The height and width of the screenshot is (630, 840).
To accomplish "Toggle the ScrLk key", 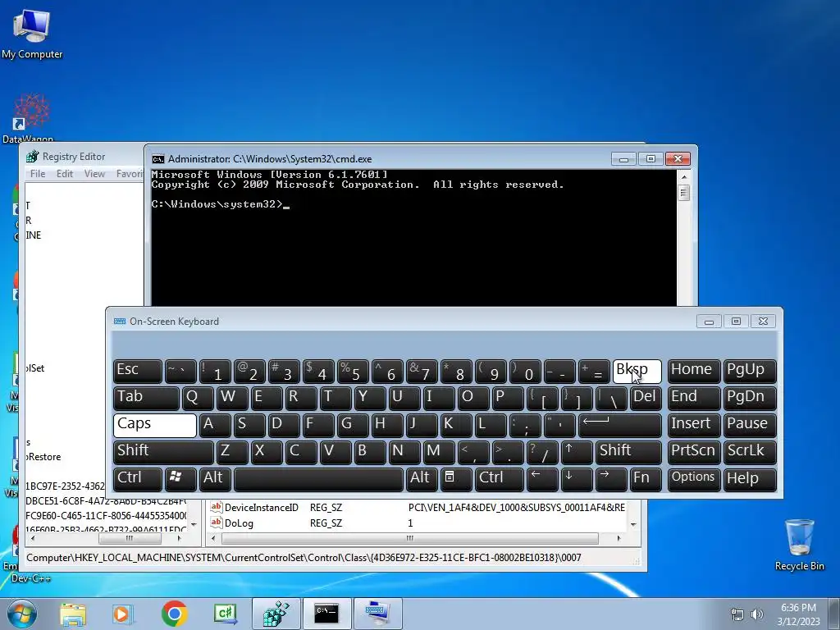I will click(x=750, y=452).
